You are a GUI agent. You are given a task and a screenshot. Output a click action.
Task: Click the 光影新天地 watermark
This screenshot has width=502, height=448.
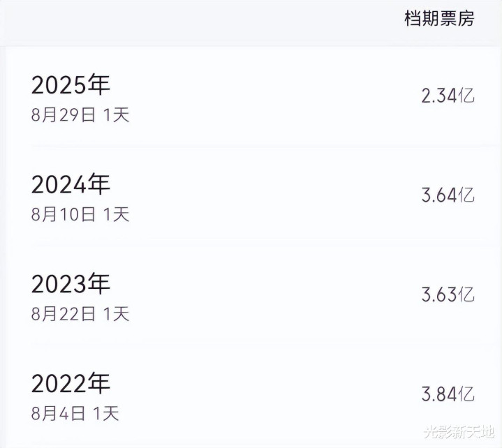(x=459, y=432)
